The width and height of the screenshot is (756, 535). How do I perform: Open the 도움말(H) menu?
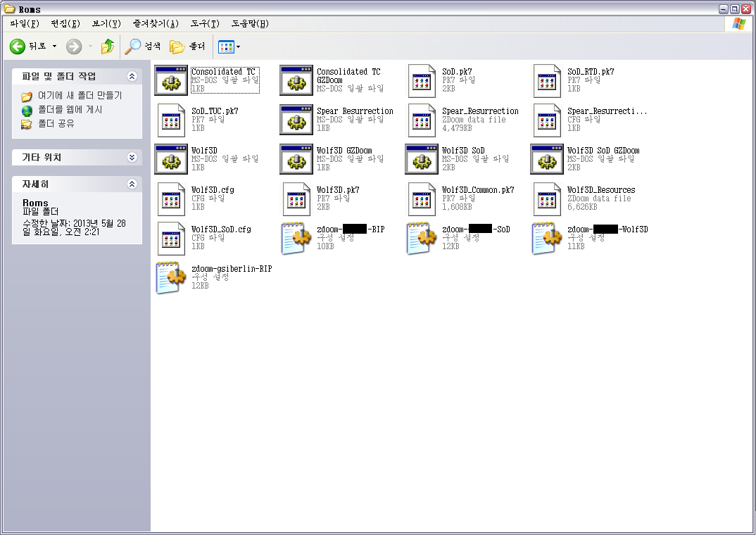pos(250,24)
